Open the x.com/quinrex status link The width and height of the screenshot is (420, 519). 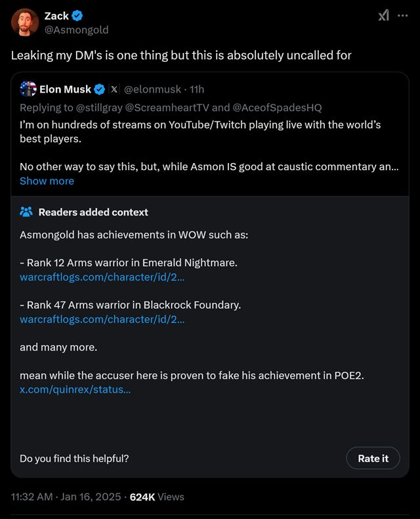click(x=75, y=390)
